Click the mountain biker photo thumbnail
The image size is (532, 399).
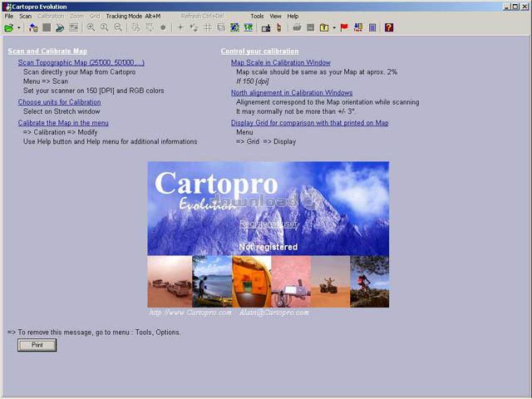(369, 282)
